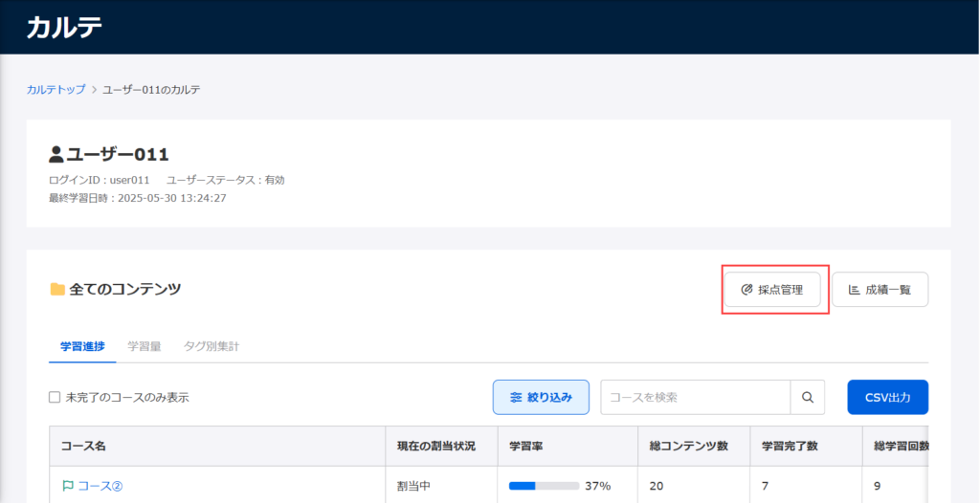Click the 総コンテンツ数 column header
Screen dimensions: 980x503
[694, 447]
